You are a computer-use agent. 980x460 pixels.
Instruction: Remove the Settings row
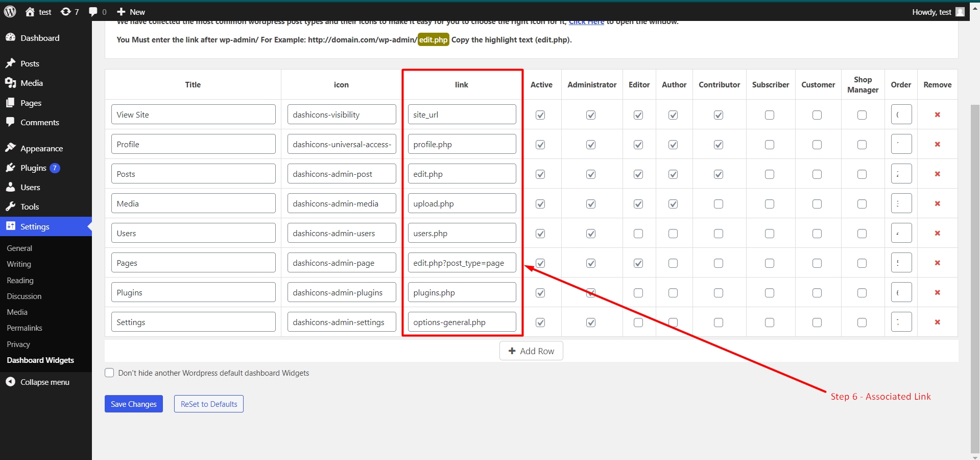coord(938,322)
